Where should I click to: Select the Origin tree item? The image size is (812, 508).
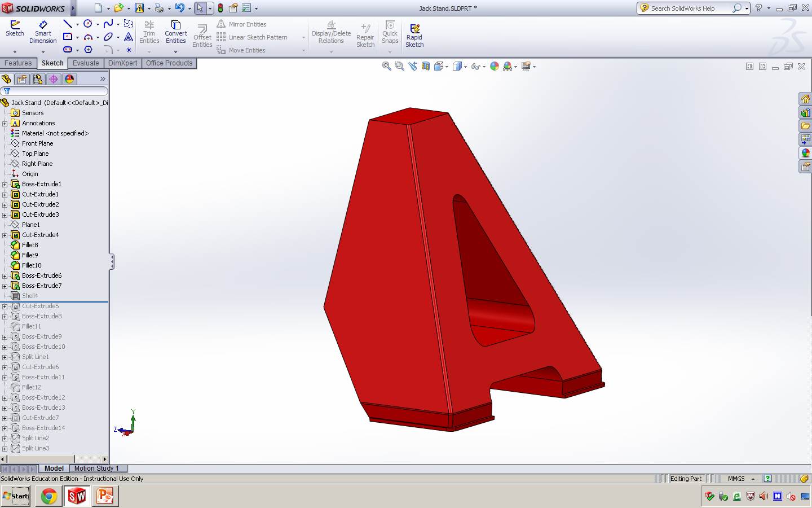[x=30, y=174]
